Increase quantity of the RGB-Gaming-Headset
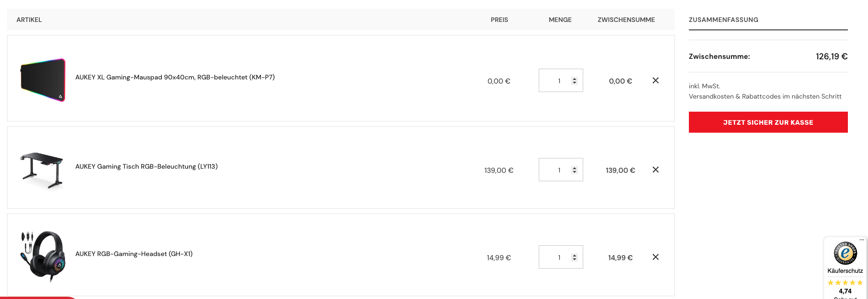Viewport: 868px width, 299px height. 575,256
